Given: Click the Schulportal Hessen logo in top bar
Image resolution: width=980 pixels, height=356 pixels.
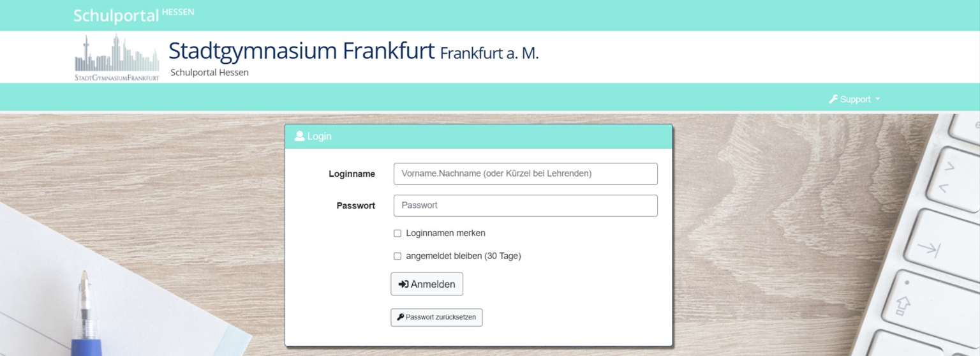Looking at the screenshot, I should [x=133, y=15].
